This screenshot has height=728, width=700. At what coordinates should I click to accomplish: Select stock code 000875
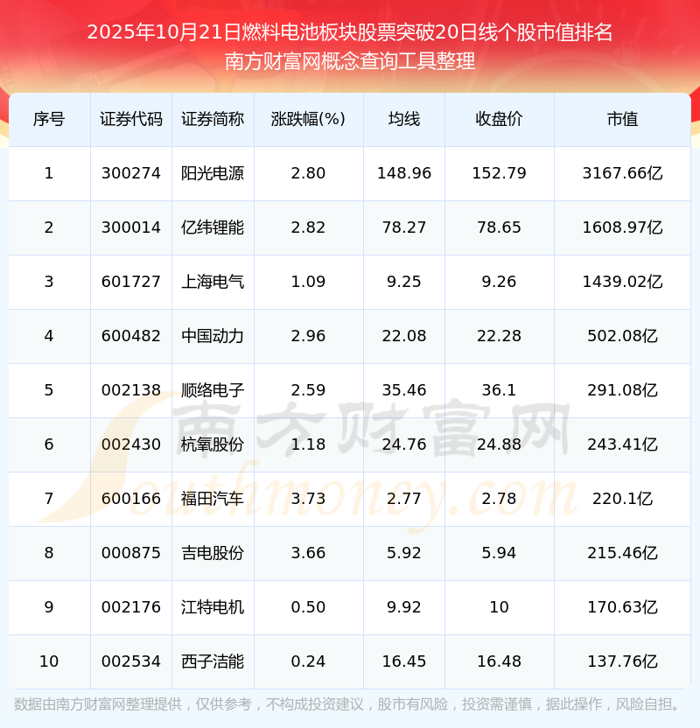pyautogui.click(x=131, y=553)
